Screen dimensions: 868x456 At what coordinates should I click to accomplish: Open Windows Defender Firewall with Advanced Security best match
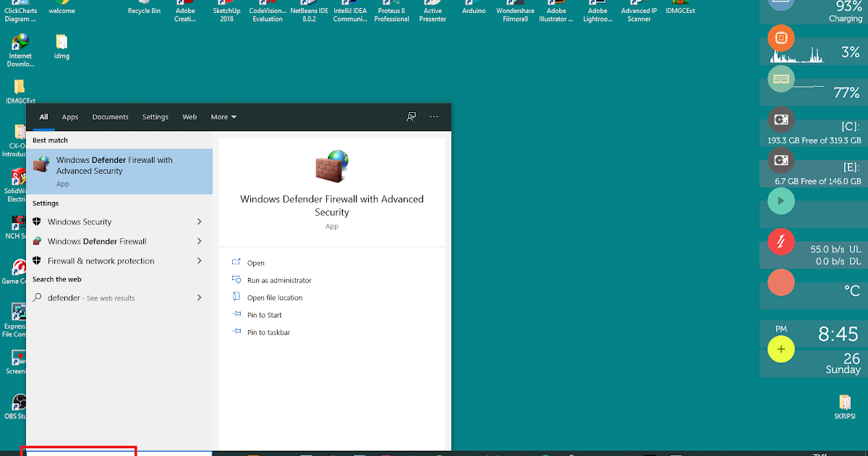click(119, 172)
